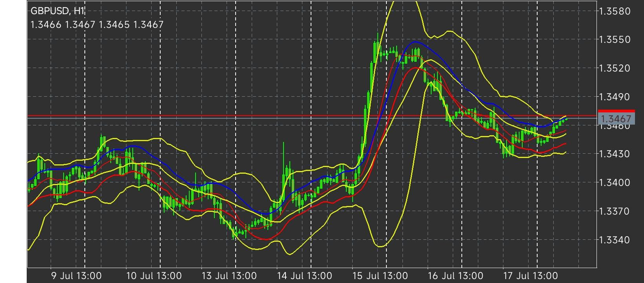Click the current price label 1.3467

point(616,119)
